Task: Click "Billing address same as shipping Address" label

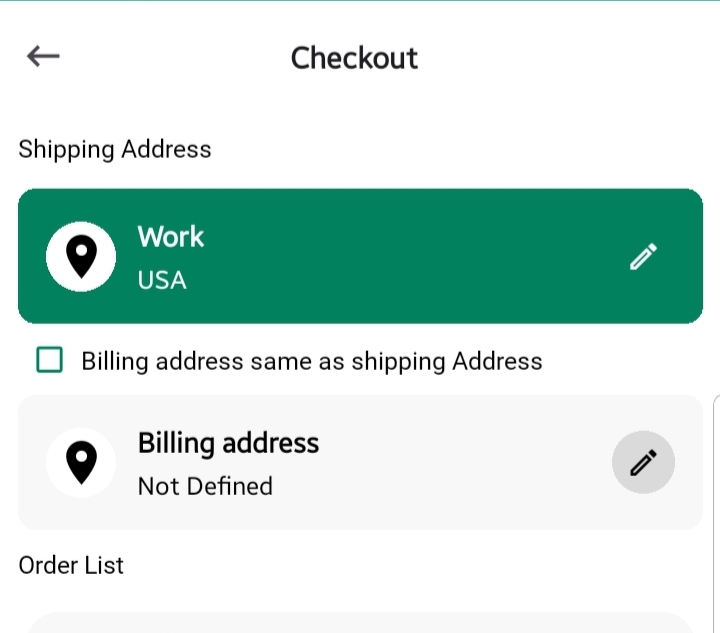Action: 312,361
